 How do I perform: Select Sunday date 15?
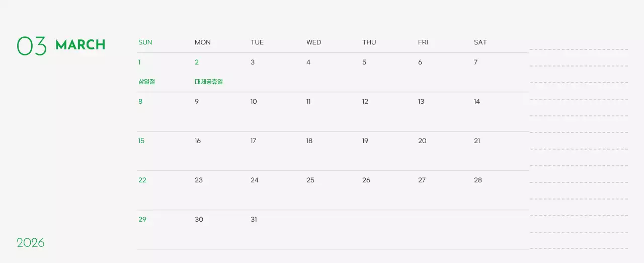141,141
